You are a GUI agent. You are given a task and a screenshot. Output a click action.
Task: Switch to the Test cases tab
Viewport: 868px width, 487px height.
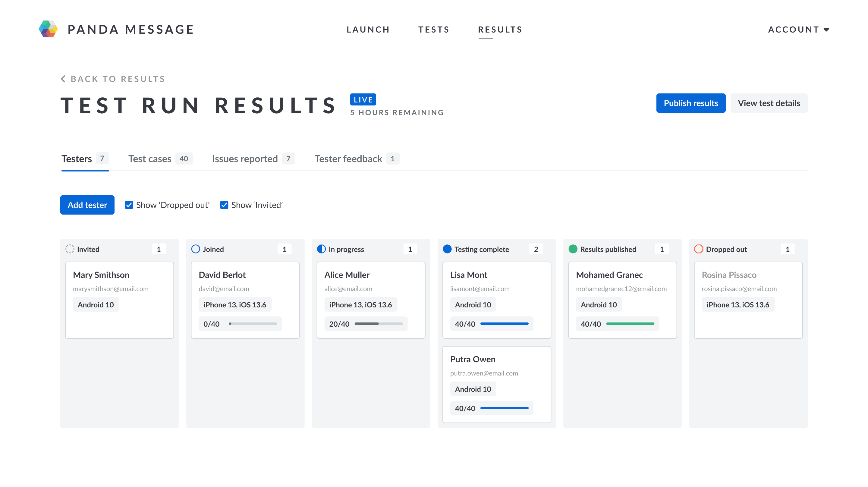(x=160, y=159)
